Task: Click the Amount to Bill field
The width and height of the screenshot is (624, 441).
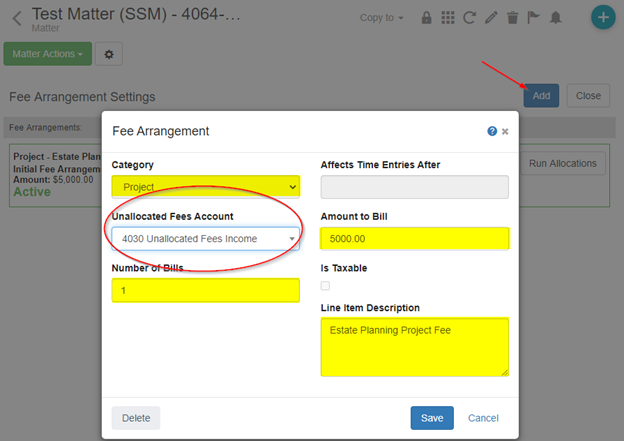Action: pyautogui.click(x=415, y=238)
